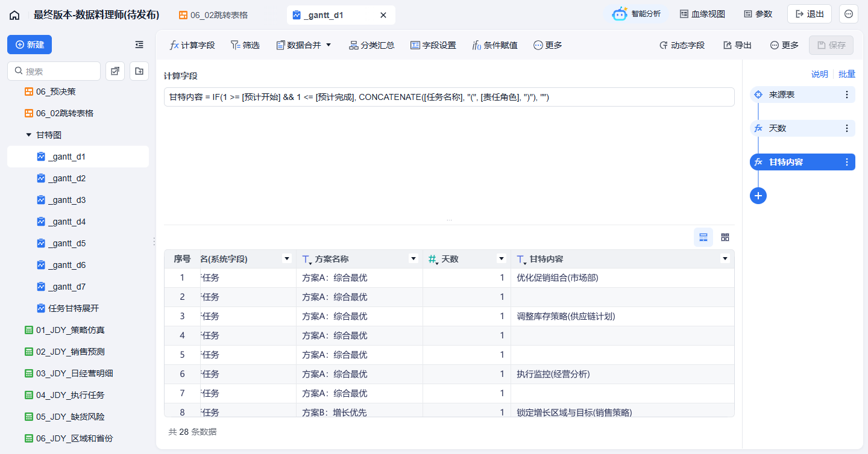The width and height of the screenshot is (868, 454).
Task: Click the 动态字段 dynamic field button
Action: (x=682, y=45)
